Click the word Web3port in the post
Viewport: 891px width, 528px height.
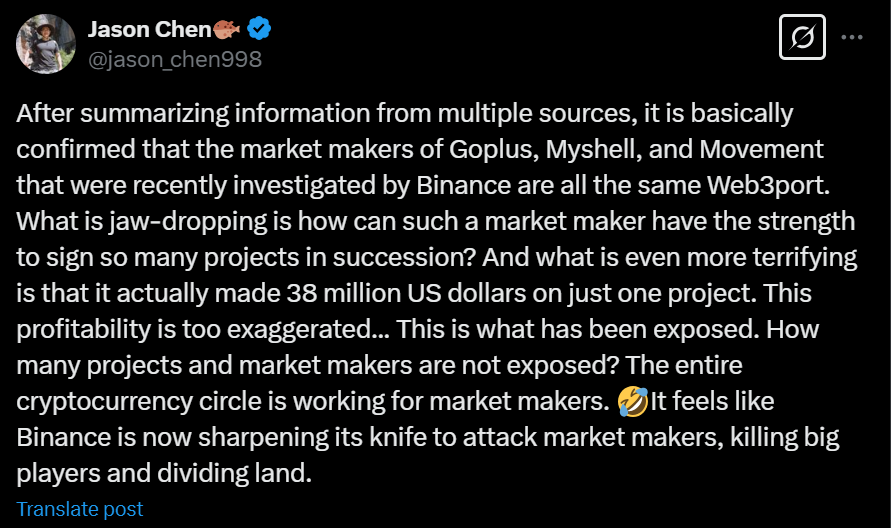(768, 186)
